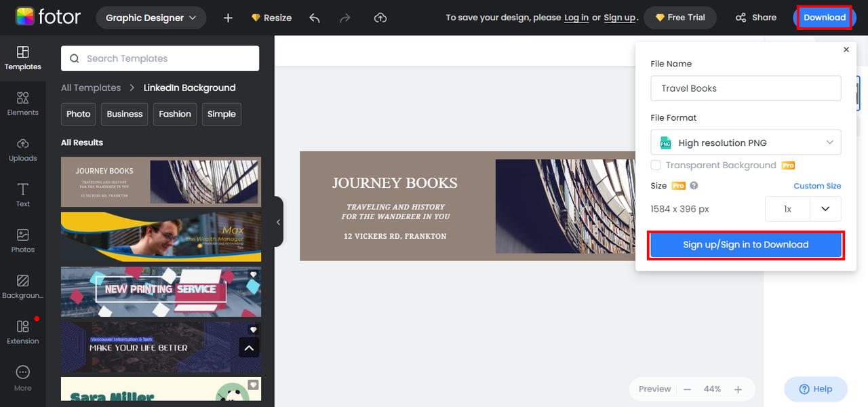Click the Search Templates field
Viewport: 868px width, 407px height.
(160, 58)
